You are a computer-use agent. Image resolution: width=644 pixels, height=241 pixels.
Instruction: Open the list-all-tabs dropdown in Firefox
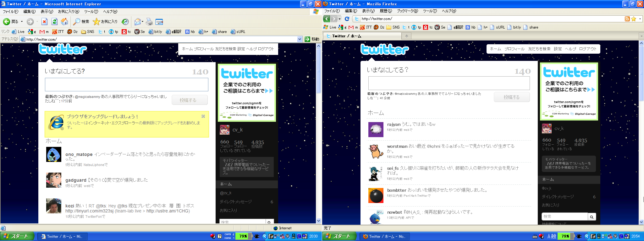coord(641,36)
